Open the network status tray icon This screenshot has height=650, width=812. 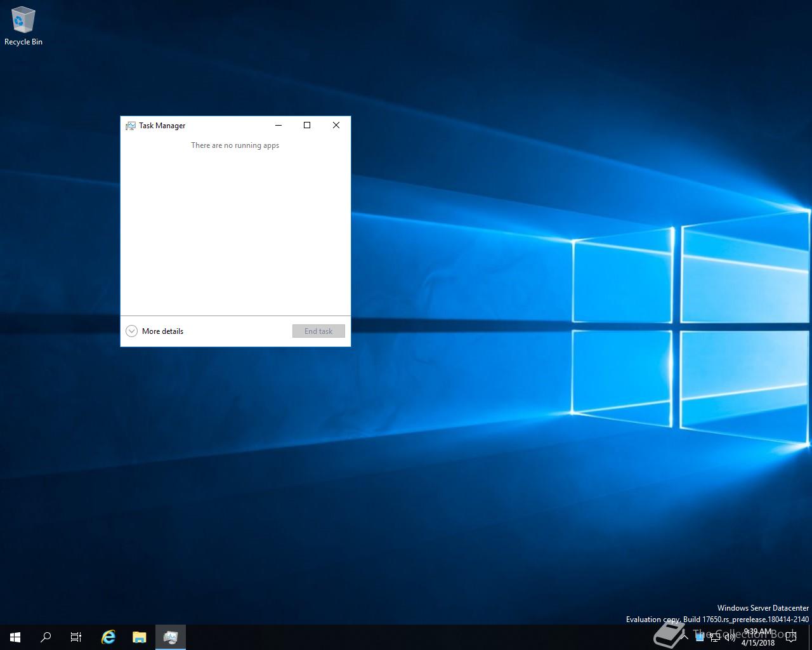(714, 637)
